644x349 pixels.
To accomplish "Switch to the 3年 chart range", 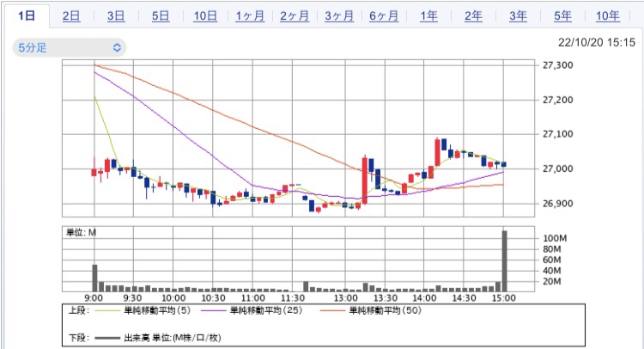I will pyautogui.click(x=519, y=16).
